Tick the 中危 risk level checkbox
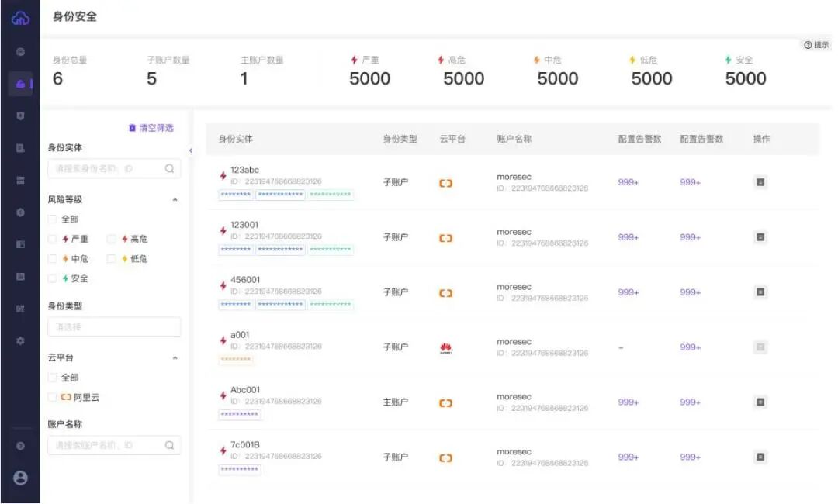 53,258
